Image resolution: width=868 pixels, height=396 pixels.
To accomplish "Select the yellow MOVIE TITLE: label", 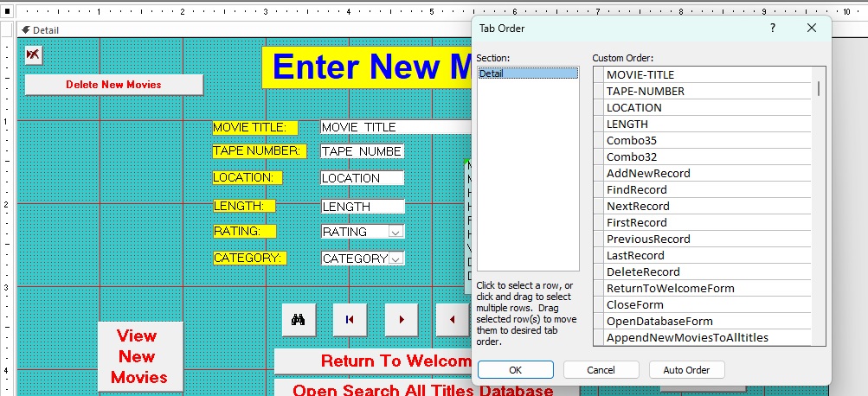I will click(255, 128).
